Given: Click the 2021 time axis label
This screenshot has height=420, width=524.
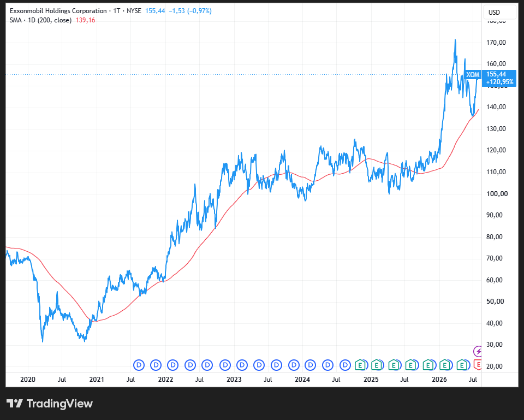Looking at the screenshot, I should (97, 380).
